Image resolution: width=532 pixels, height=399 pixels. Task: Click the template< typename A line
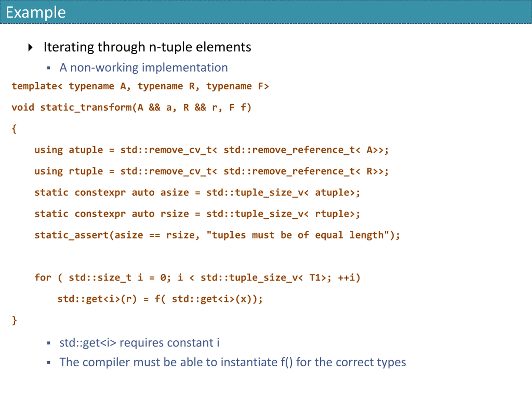pos(140,86)
